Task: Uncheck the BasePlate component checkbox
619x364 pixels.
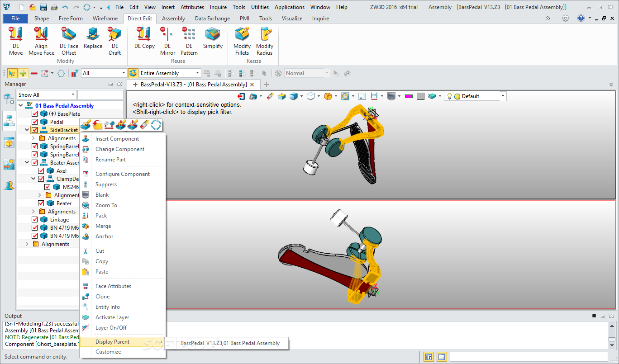Action: pos(35,114)
